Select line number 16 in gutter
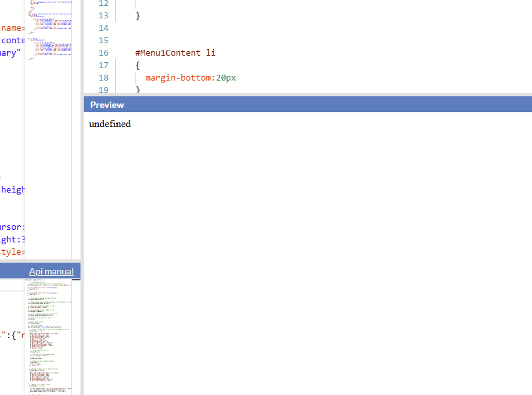The image size is (532, 395). (x=103, y=53)
